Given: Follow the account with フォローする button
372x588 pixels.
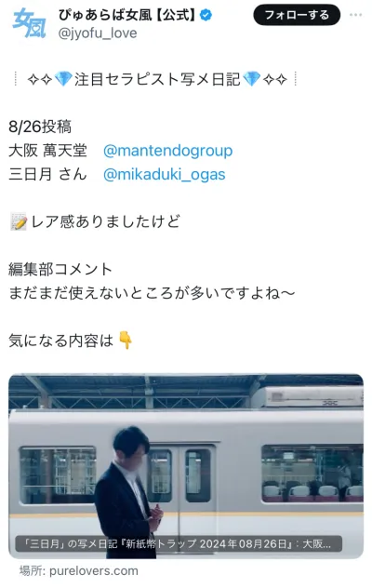Looking at the screenshot, I should point(297,15).
